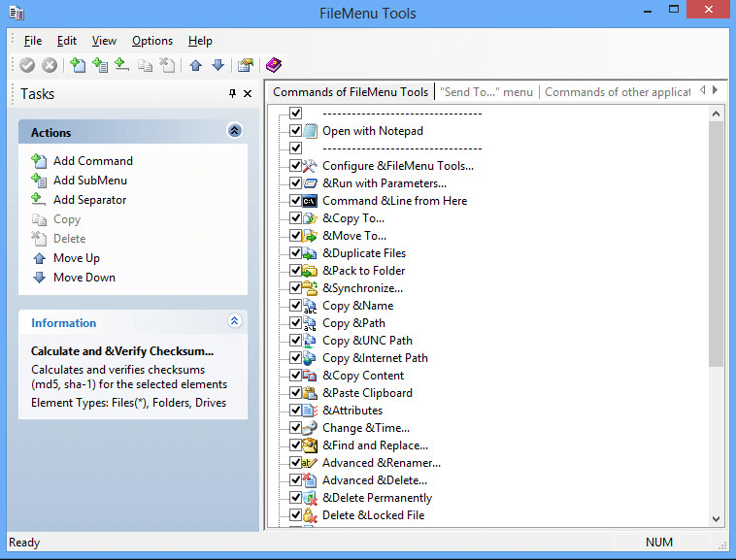This screenshot has width=736, height=560.
Task: Click the icon of Advanced &Renamer...
Action: point(310,463)
